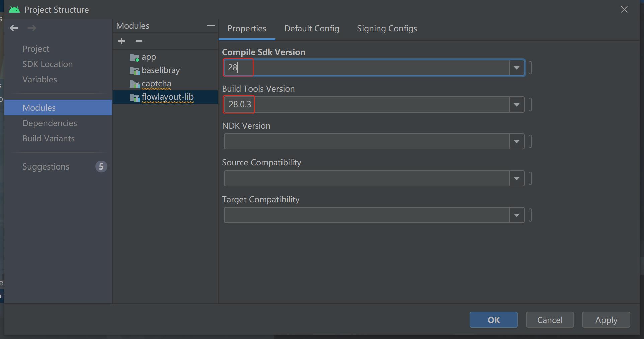Select the flowlayout-lib module
This screenshot has height=339, width=644.
[x=165, y=97]
